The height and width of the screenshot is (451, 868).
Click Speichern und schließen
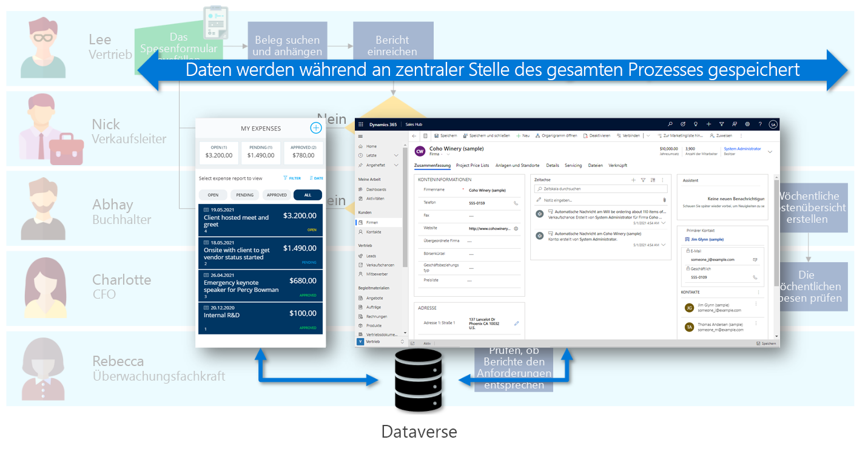click(486, 135)
